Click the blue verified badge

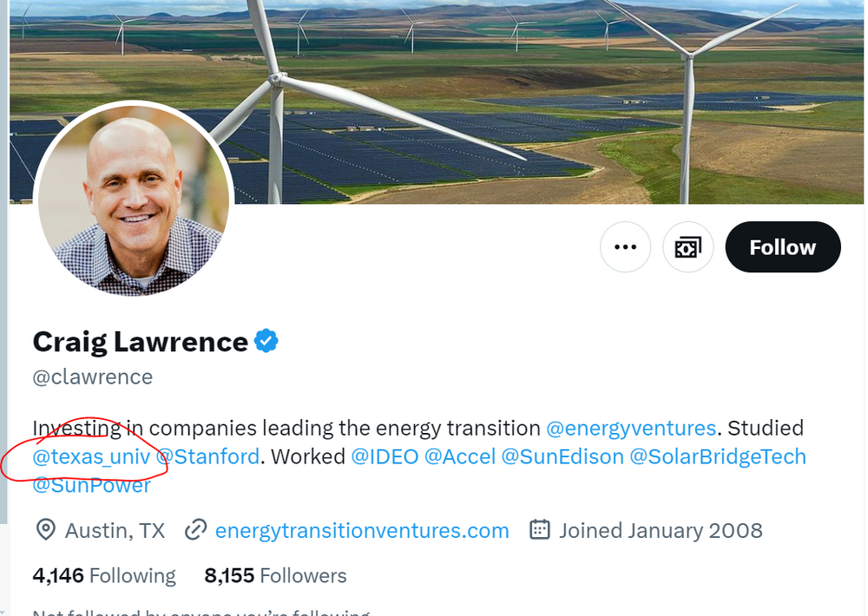click(266, 342)
